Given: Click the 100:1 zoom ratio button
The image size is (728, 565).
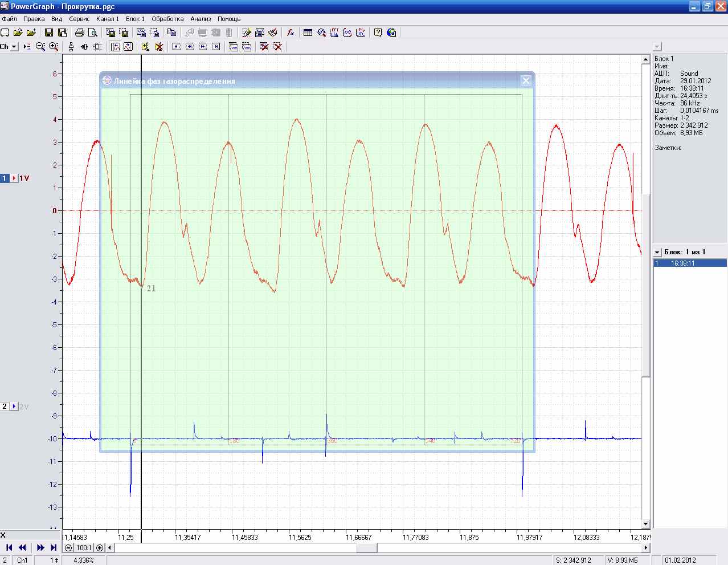Looking at the screenshot, I should [x=84, y=548].
